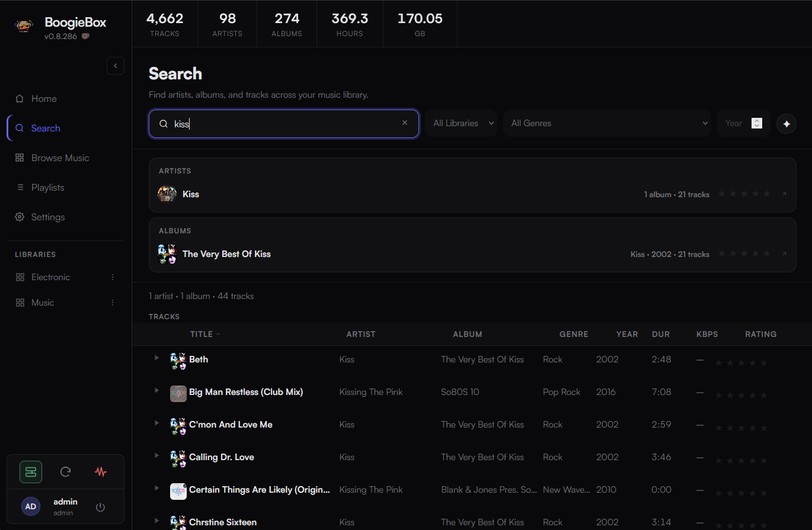Click the 274 Albums stat
812x530 pixels.
pos(287,24)
